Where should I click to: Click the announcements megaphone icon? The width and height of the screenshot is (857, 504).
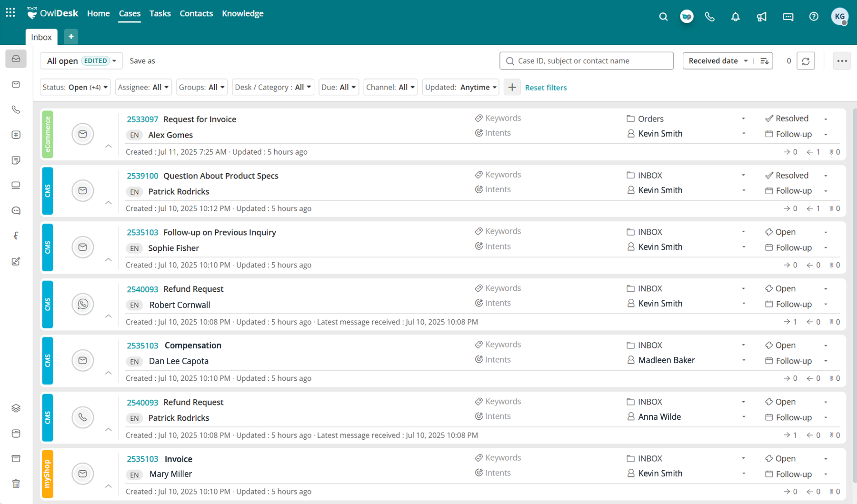tap(761, 17)
